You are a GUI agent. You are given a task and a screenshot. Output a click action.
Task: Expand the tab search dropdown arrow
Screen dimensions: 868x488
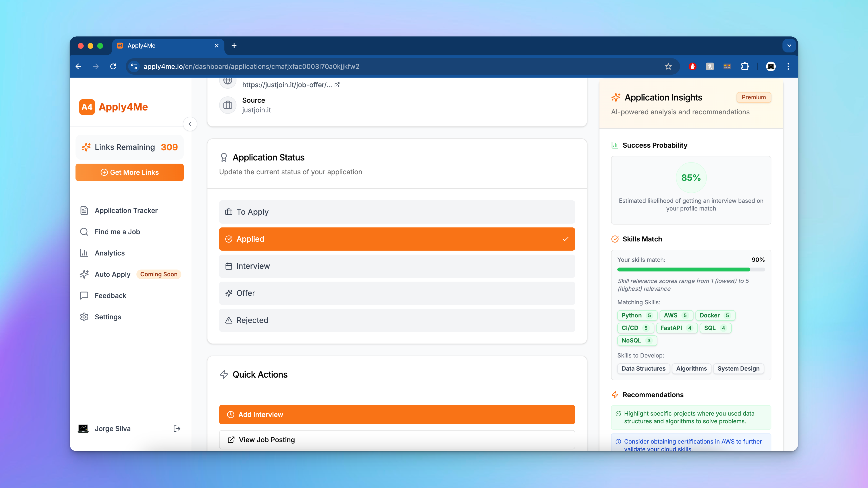coord(789,45)
